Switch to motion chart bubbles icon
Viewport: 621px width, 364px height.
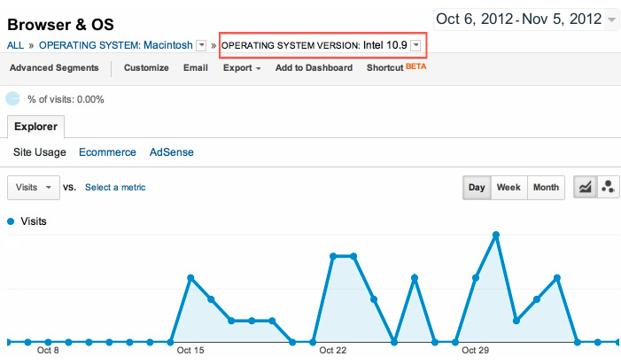(x=608, y=188)
